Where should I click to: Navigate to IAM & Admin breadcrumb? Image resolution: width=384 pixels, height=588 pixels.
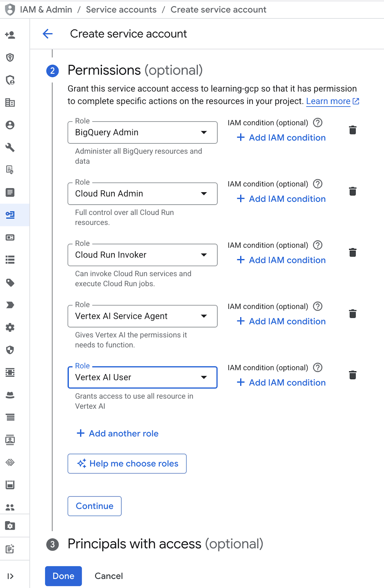[46, 10]
